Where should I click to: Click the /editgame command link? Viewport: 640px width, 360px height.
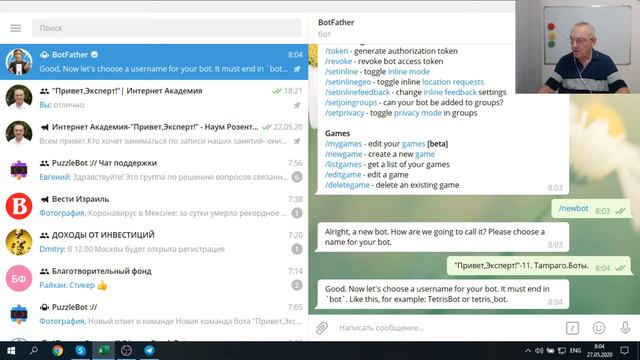pos(343,175)
